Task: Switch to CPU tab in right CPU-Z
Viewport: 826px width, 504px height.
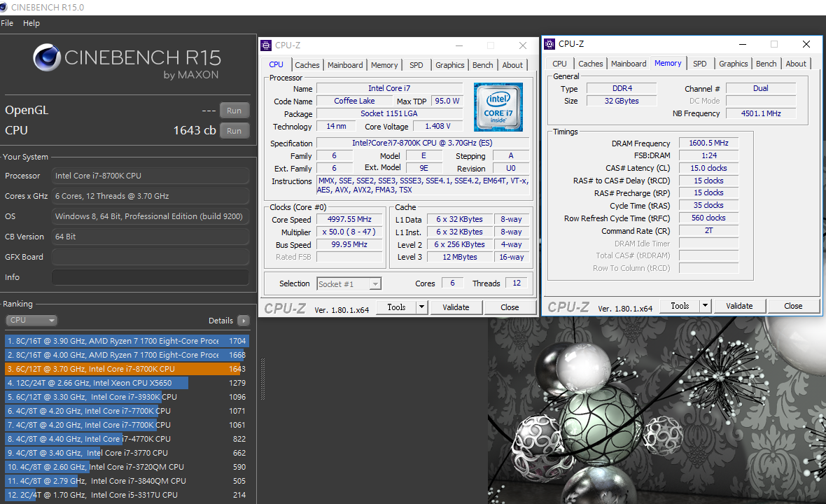Action: (x=559, y=63)
